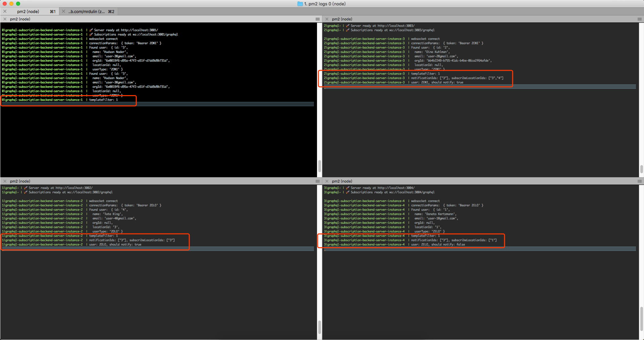This screenshot has height=340, width=644.
Task: Click subscribeLocationIds ["3","4"] line in instance-3
Action: pos(457,78)
